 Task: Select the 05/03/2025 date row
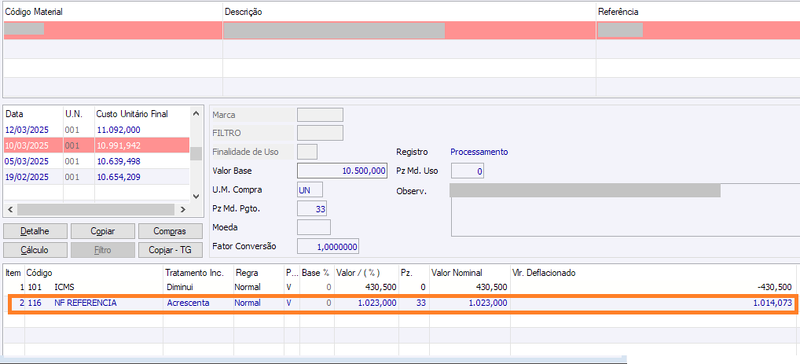96,161
